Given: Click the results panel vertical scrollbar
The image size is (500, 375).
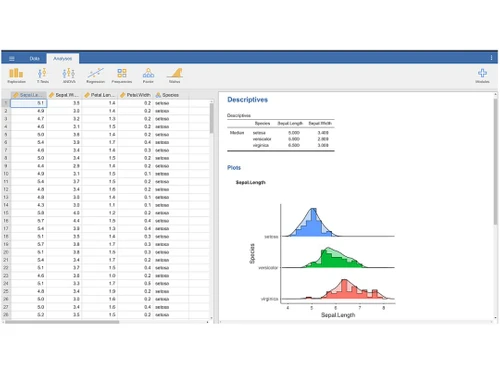Looking at the screenshot, I should 496,162.
